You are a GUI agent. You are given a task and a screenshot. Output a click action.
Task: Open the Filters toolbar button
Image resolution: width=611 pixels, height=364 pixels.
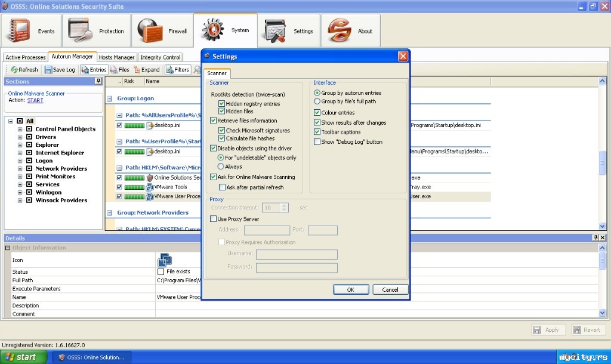(x=178, y=70)
